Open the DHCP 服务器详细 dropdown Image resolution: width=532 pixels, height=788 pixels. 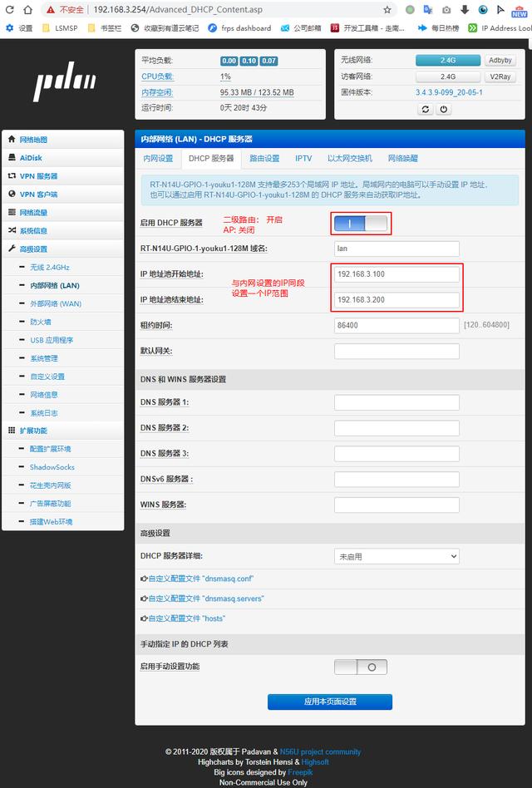pyautogui.click(x=397, y=556)
